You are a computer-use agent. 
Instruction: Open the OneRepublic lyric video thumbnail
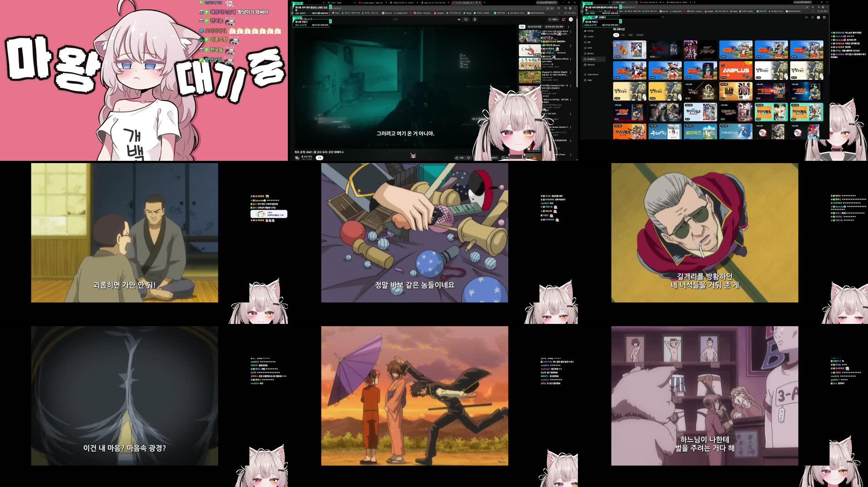pos(530,64)
